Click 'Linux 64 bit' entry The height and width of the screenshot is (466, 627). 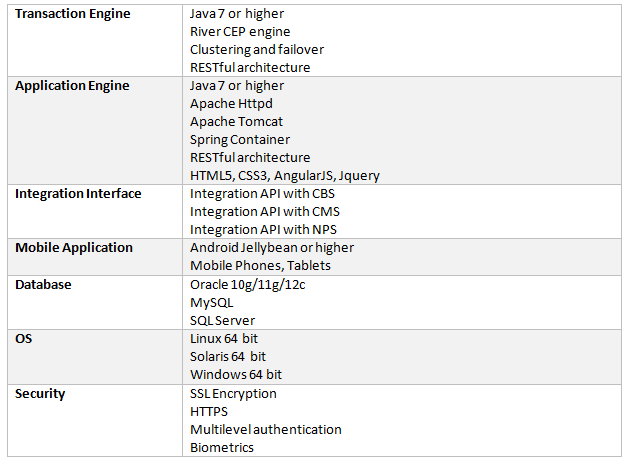tap(224, 339)
